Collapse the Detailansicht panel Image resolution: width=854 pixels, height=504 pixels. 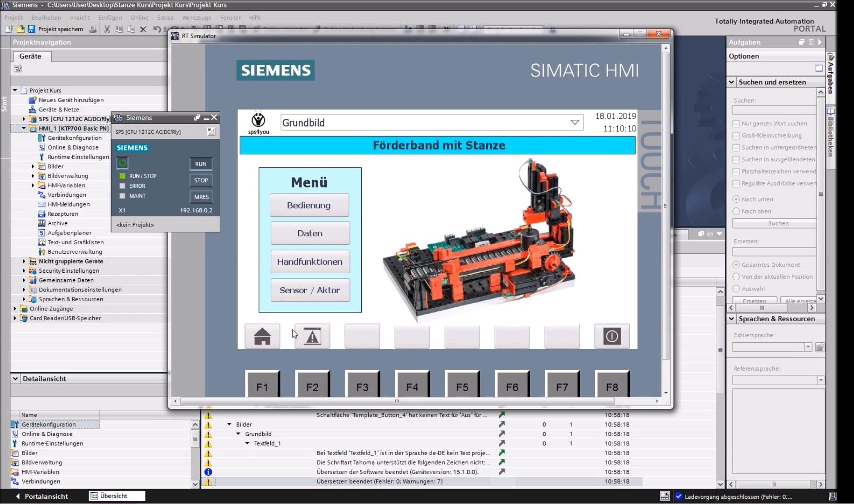15,379
